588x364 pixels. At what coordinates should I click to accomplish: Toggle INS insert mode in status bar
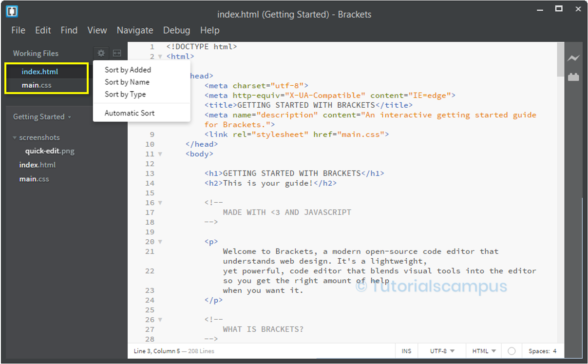(406, 351)
